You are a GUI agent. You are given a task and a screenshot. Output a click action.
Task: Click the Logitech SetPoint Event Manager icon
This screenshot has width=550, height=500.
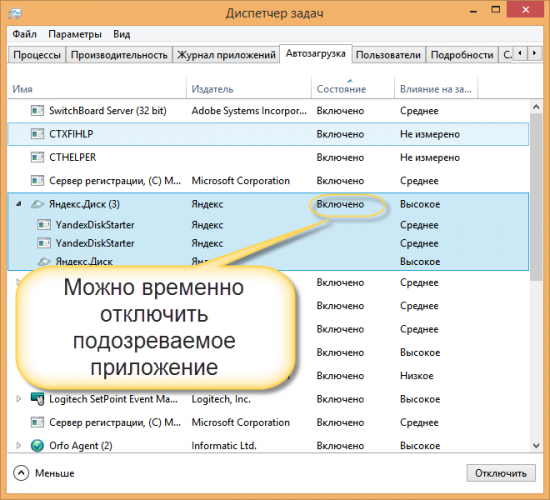(x=38, y=399)
